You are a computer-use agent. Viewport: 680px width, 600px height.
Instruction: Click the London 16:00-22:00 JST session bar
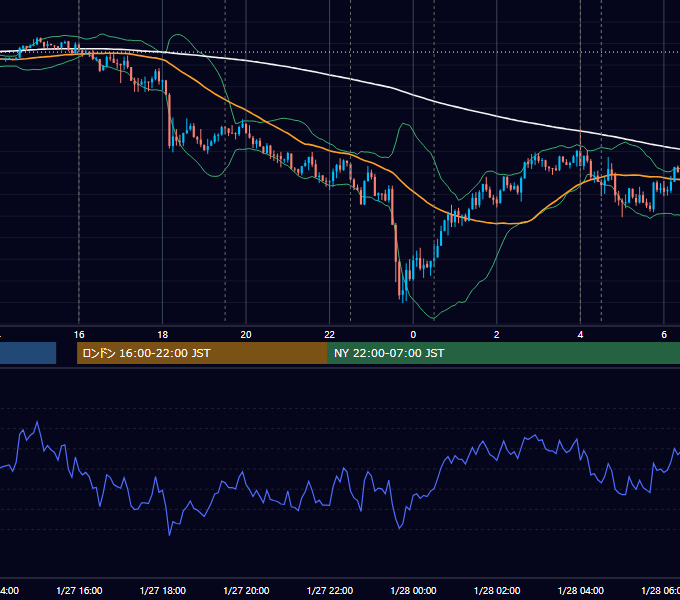[202, 353]
